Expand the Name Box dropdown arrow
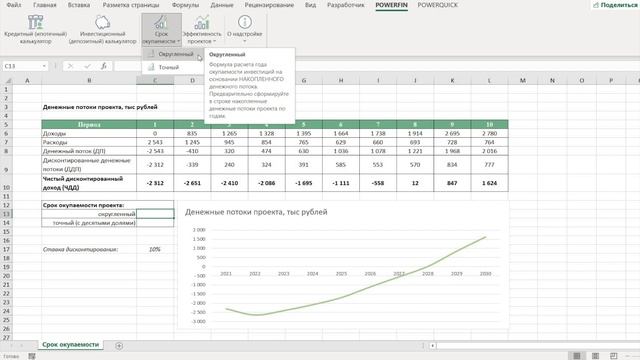 [x=44, y=66]
